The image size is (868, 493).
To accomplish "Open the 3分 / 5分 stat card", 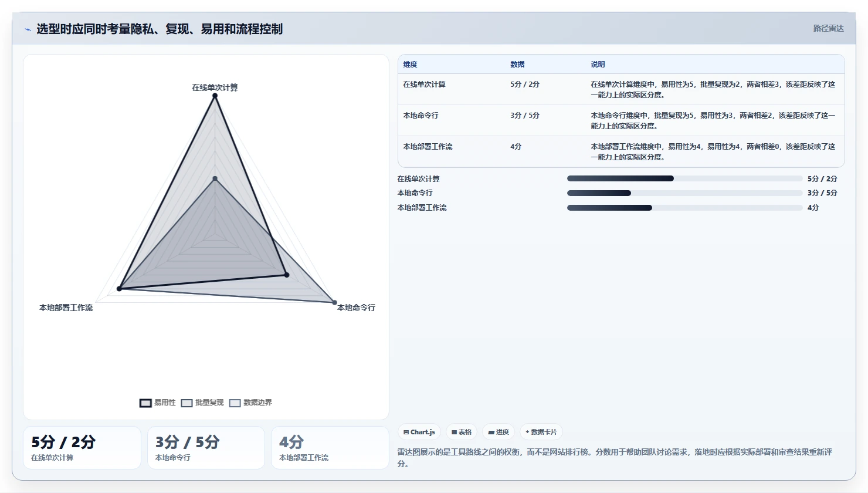I will [206, 448].
